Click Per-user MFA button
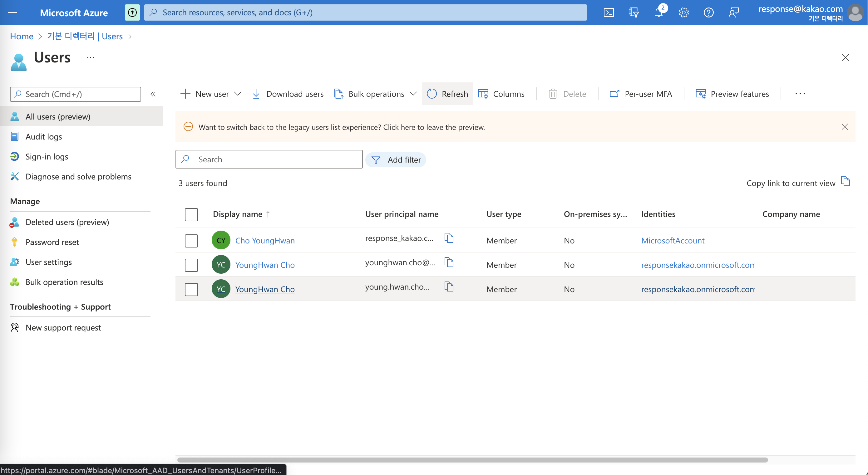This screenshot has width=868, height=475. point(641,94)
